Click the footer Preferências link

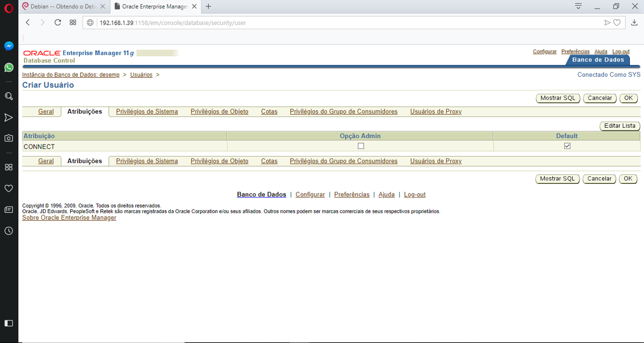tap(352, 194)
